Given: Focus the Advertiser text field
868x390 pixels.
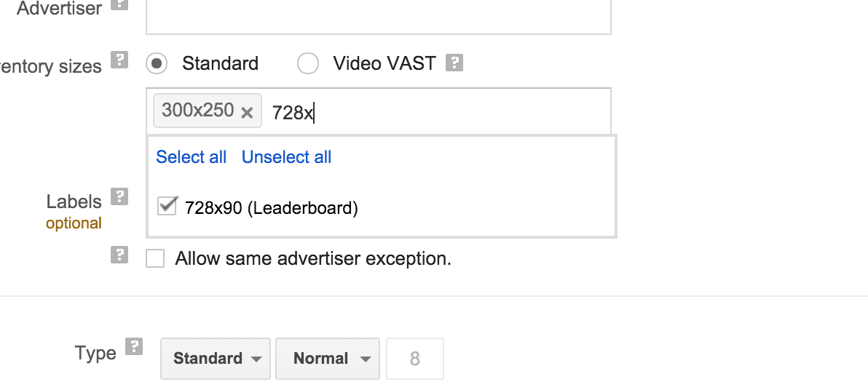Looking at the screenshot, I should (378, 16).
